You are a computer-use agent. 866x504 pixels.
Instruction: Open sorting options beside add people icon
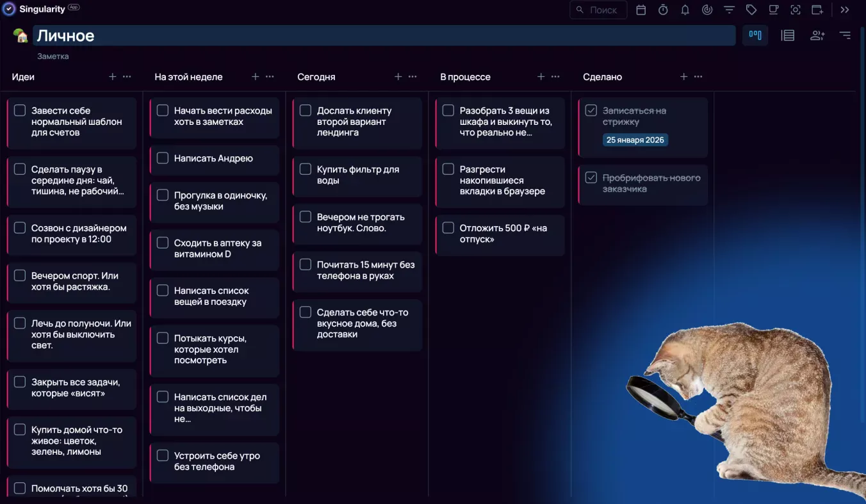[846, 35]
